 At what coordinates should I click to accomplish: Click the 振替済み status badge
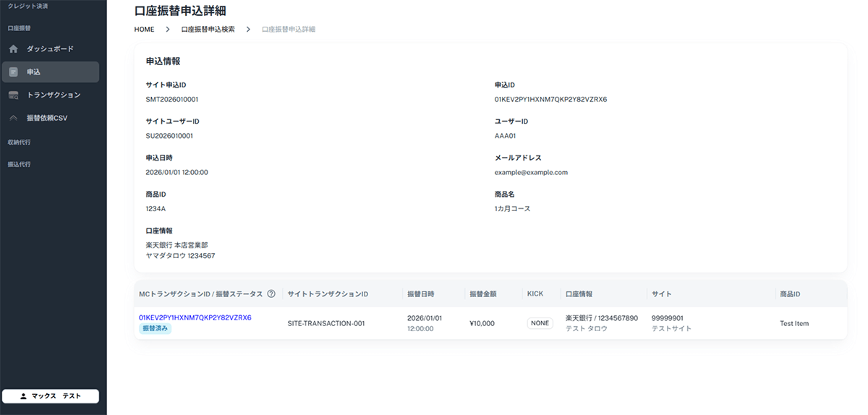[155, 328]
